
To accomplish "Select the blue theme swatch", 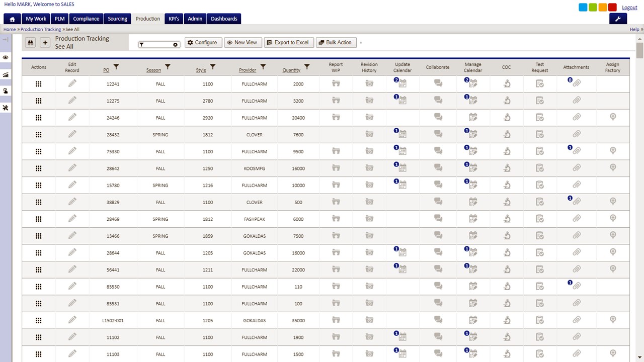I will click(x=583, y=7).
